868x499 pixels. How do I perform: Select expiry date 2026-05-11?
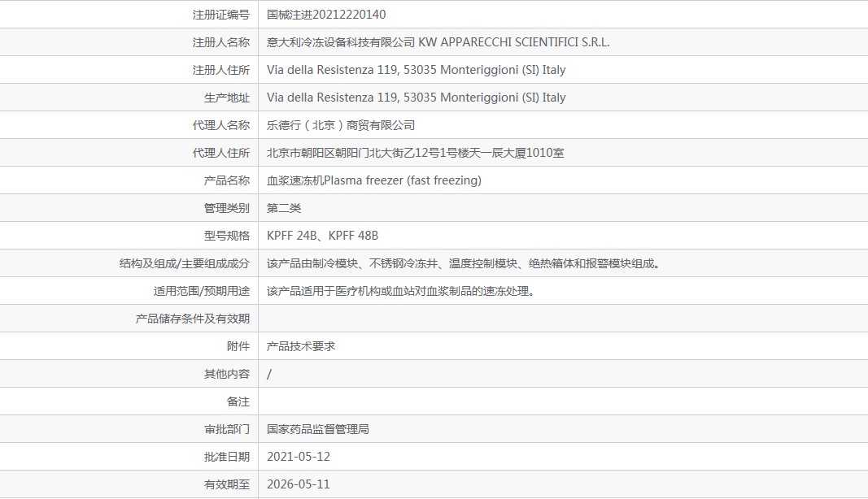[x=299, y=484]
